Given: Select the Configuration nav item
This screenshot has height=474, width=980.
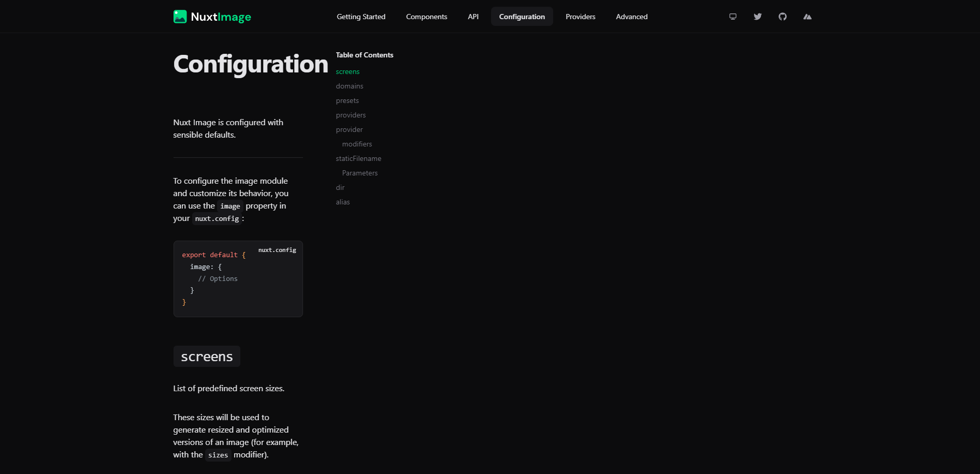Looking at the screenshot, I should point(522,16).
